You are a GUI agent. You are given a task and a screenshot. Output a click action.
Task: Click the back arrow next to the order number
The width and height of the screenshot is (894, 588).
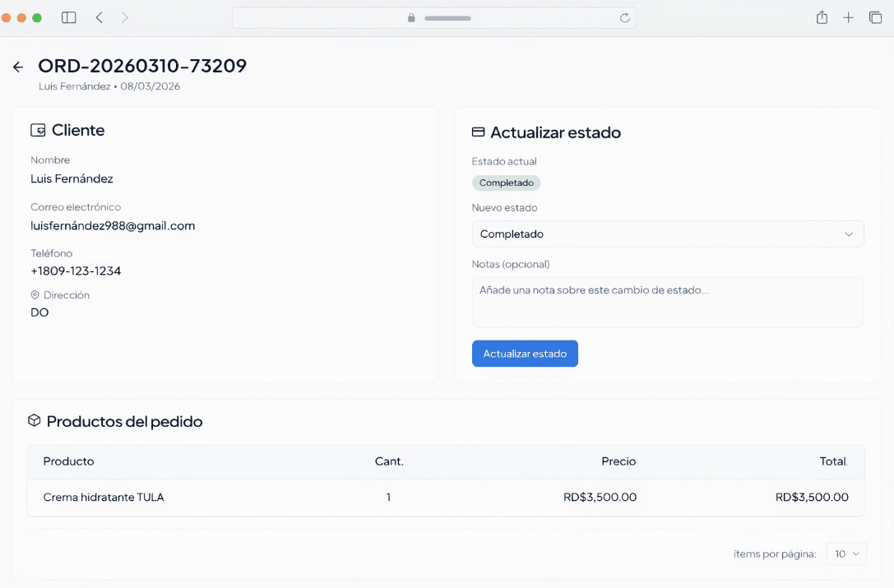click(18, 67)
